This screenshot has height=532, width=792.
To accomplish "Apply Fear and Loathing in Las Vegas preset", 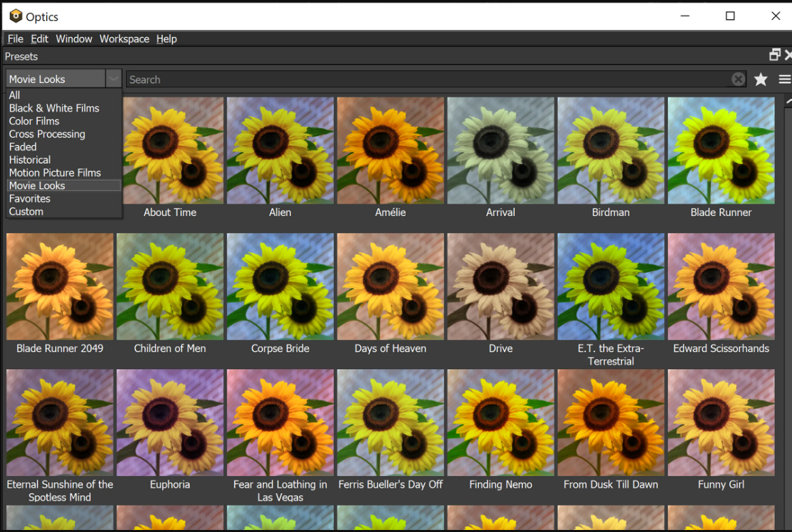I will (281, 422).
